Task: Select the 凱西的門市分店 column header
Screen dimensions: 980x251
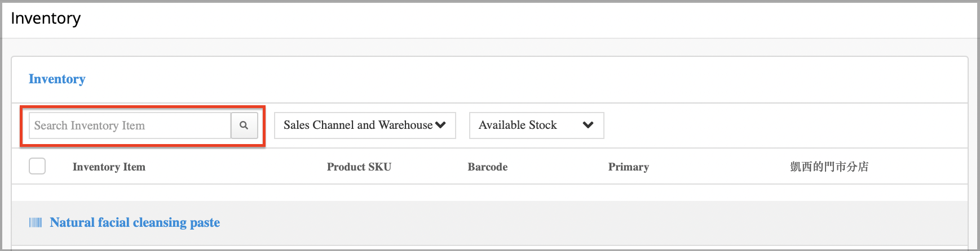Action: (829, 167)
